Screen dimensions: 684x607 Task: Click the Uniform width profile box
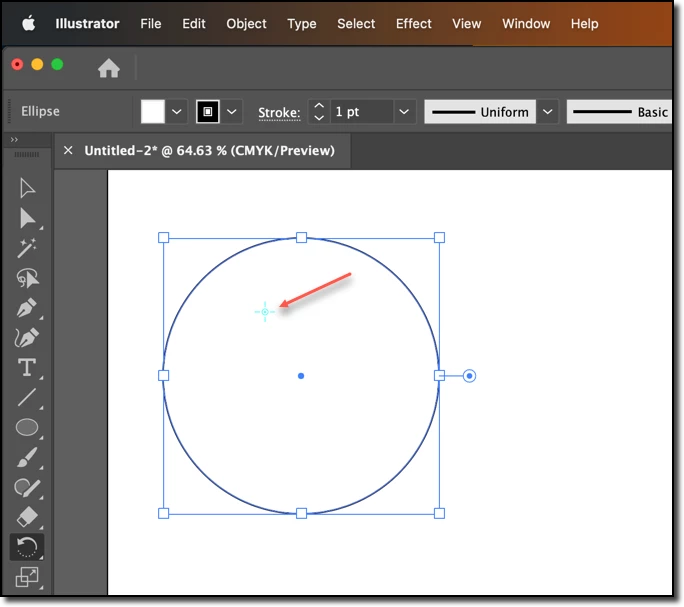pyautogui.click(x=480, y=112)
